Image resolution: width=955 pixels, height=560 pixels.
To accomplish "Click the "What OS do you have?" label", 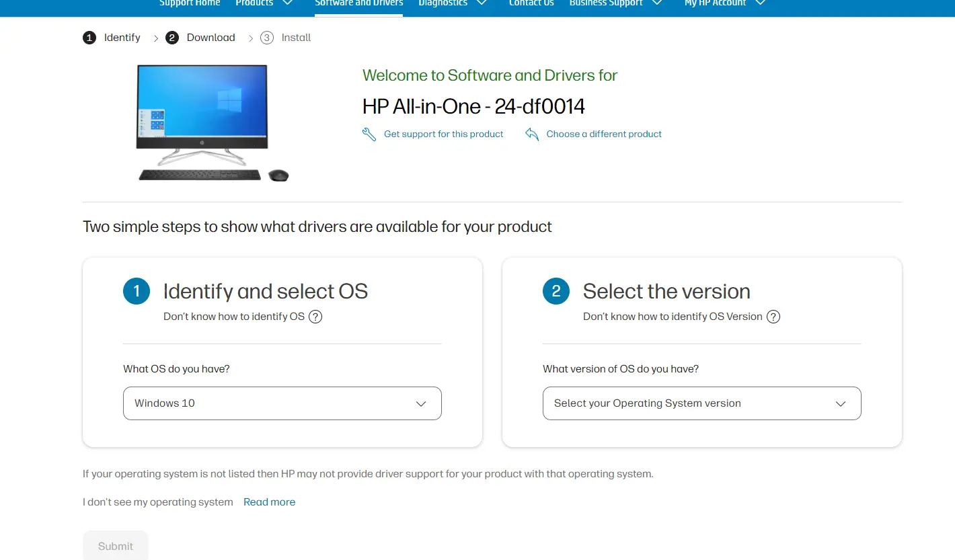I will (176, 369).
